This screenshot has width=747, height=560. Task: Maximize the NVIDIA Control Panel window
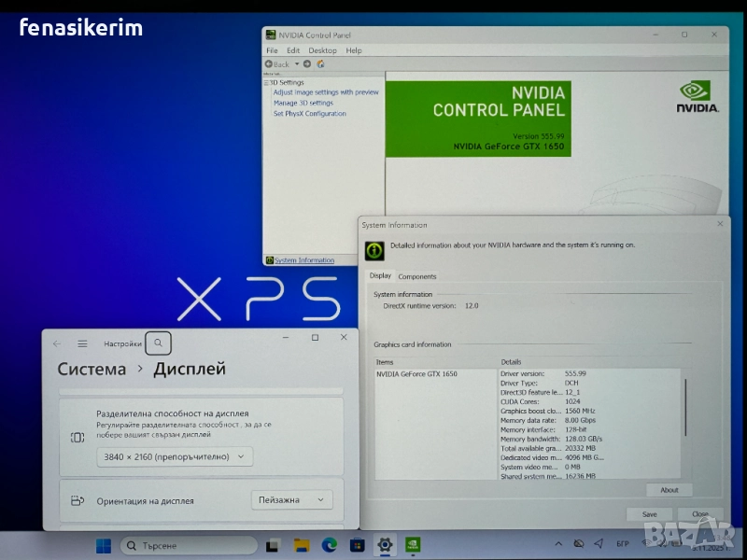click(684, 35)
